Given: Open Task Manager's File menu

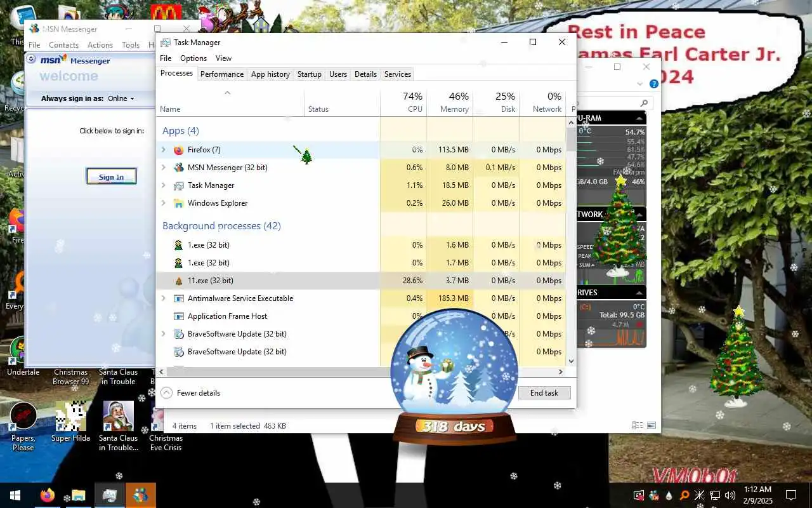Looking at the screenshot, I should click(x=166, y=58).
